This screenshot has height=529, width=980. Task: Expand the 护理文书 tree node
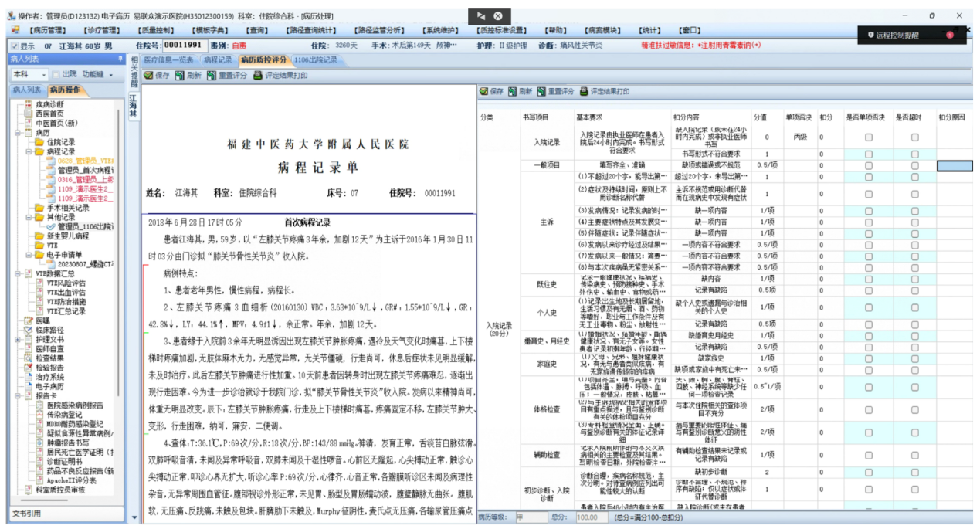19,339
